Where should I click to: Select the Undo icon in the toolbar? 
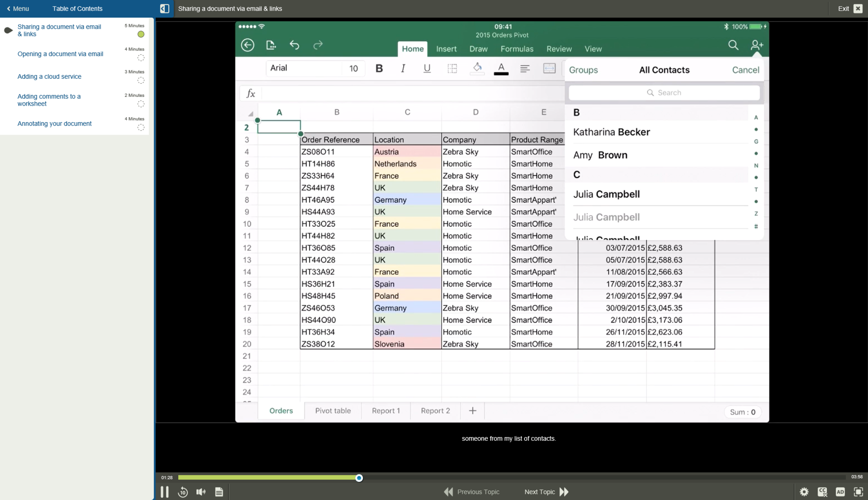pos(294,45)
